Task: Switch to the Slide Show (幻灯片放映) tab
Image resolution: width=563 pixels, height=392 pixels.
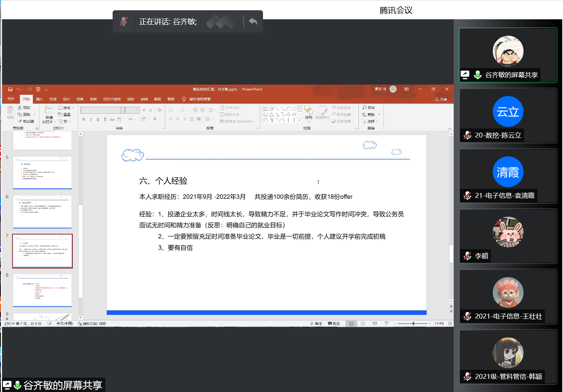Action: point(112,99)
